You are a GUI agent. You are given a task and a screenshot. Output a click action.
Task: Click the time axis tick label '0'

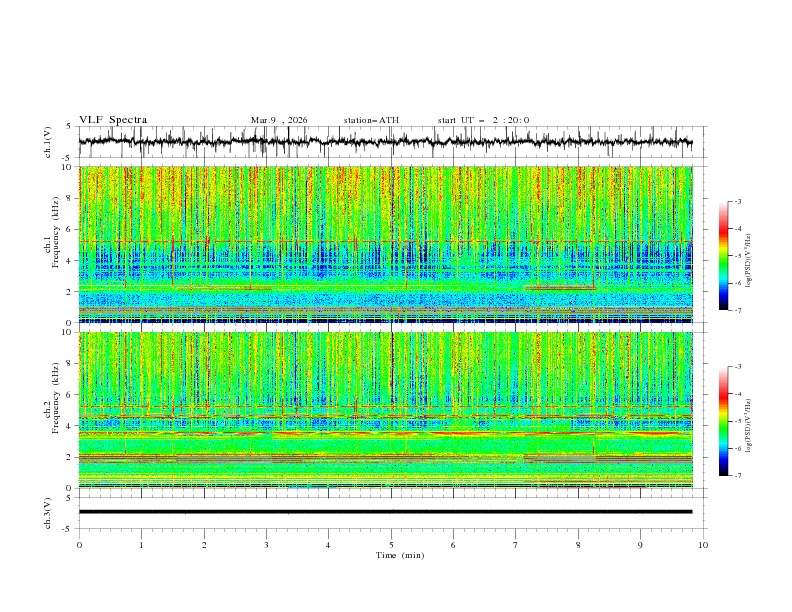click(79, 545)
